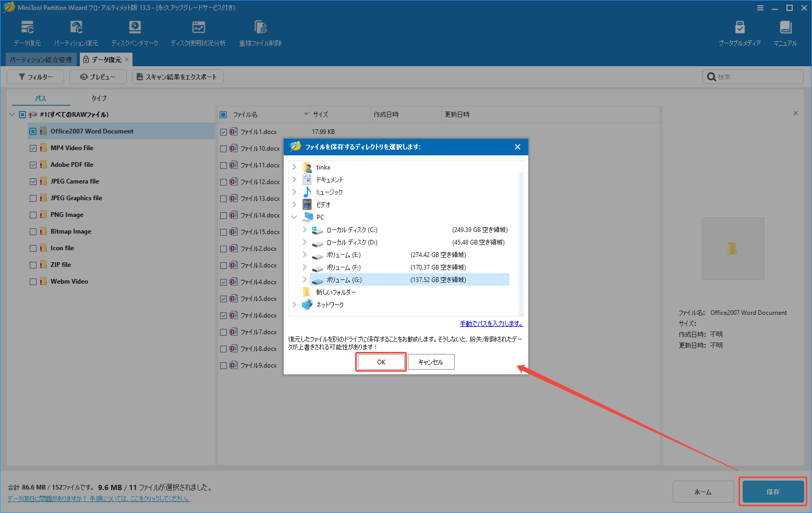This screenshot has width=812, height=513.
Task: Collapse the PC node in save dialog
Action: (294, 217)
